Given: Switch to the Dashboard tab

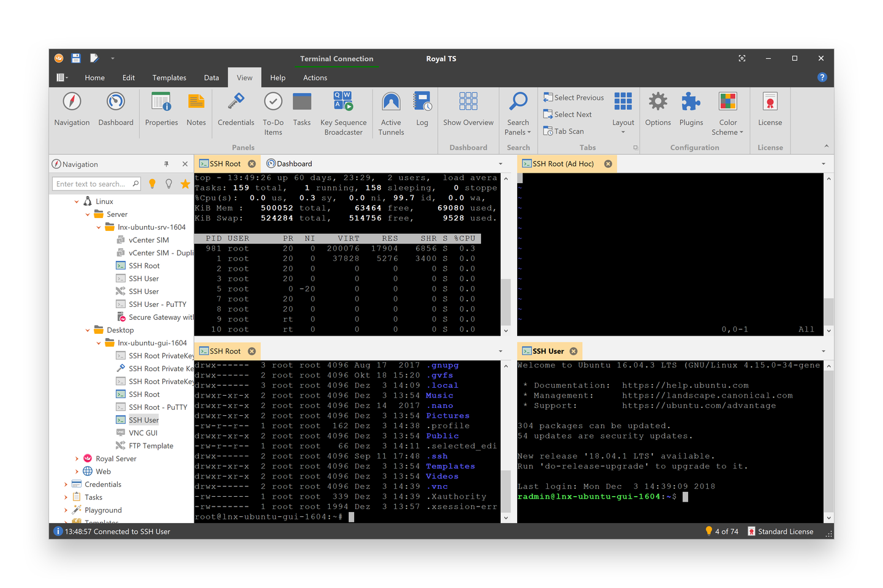Looking at the screenshot, I should [290, 164].
